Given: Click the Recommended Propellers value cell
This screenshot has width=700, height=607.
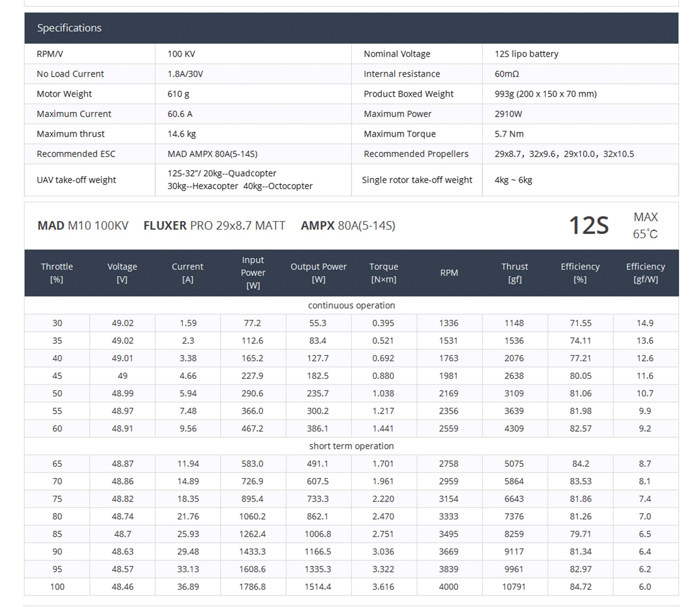Looking at the screenshot, I should coord(564,154).
